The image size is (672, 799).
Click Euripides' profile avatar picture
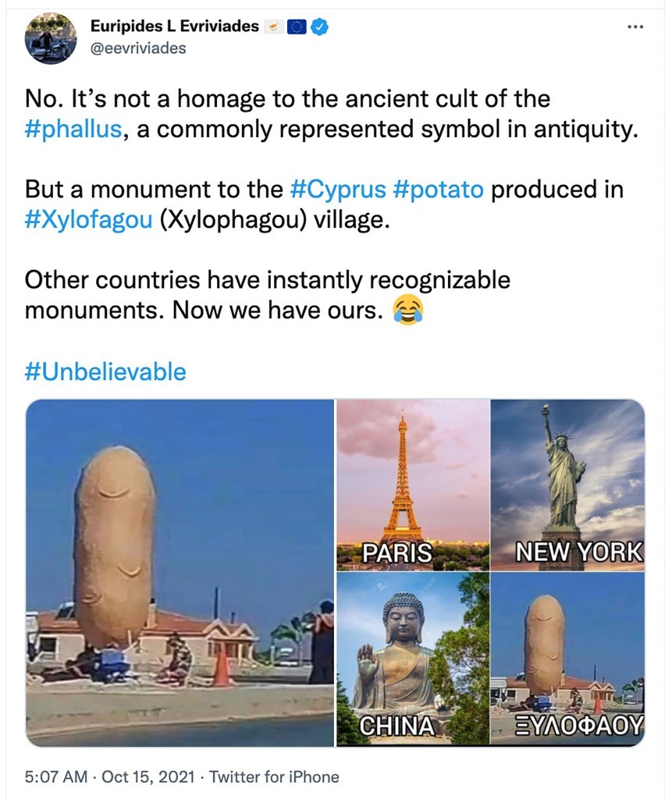point(51,37)
